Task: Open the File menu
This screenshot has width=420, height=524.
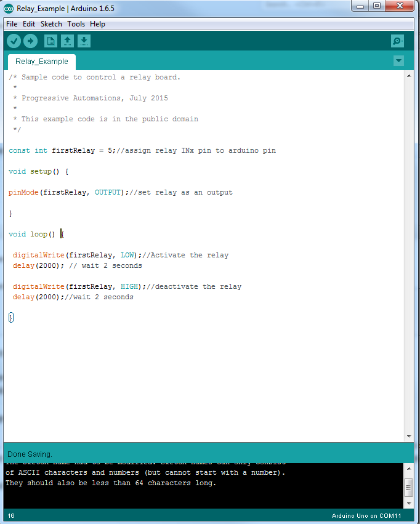Action: click(x=12, y=24)
